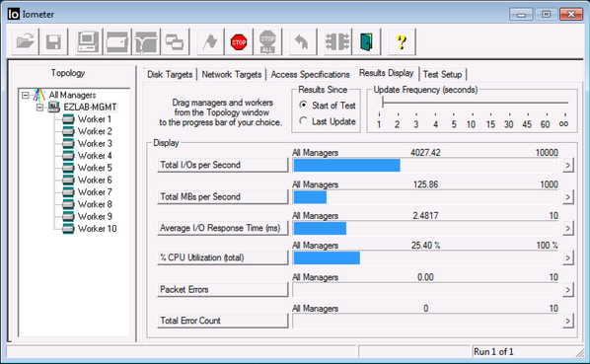Start new network worker icon
The height and width of the screenshot is (364, 590).
146,41
